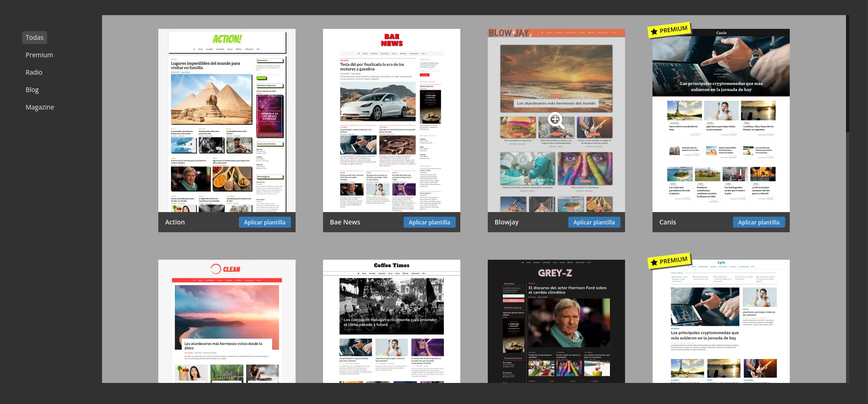Apply the Canis template
Screen dimensions: 868x404
point(759,222)
